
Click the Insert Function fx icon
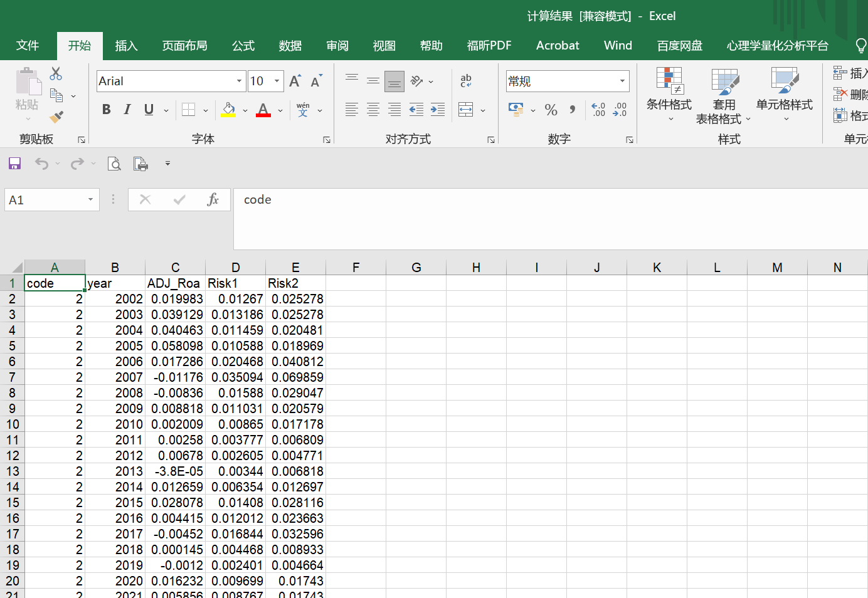(213, 199)
